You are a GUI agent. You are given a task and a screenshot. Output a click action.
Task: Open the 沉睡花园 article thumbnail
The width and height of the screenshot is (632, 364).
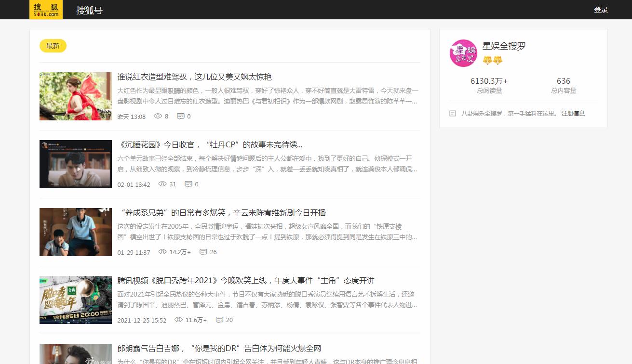point(76,164)
